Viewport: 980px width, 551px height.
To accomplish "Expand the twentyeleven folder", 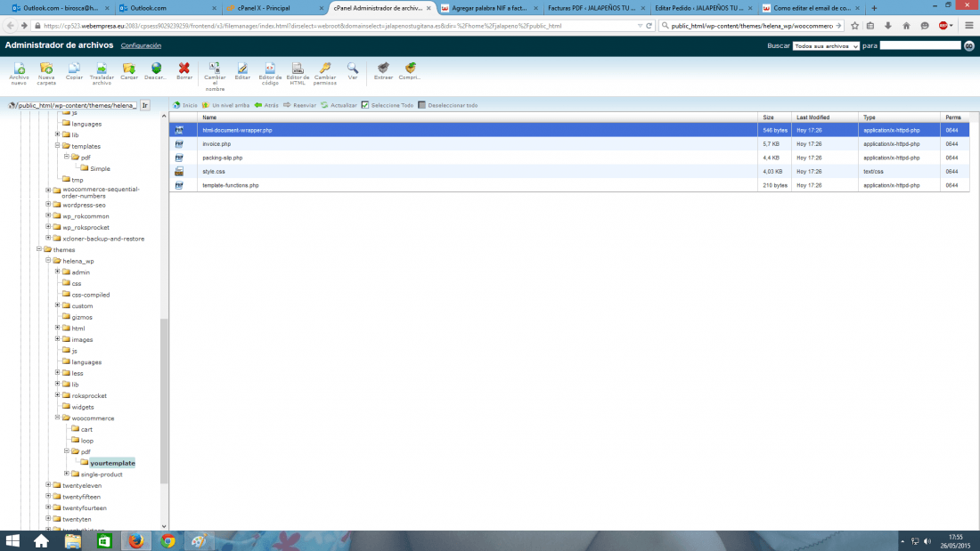I will [x=48, y=485].
